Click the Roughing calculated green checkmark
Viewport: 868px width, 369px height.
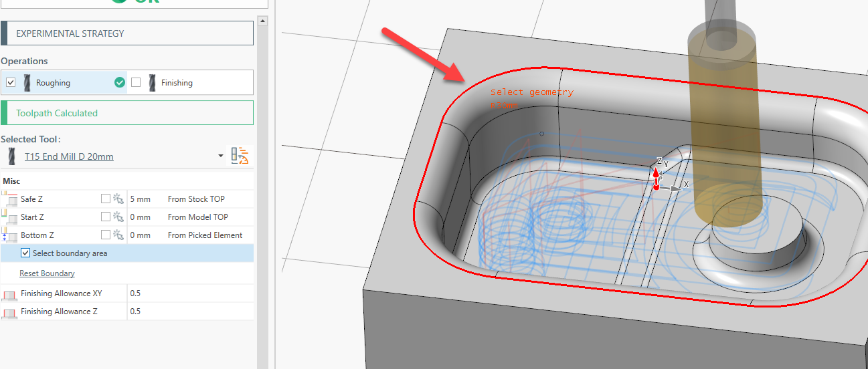120,83
